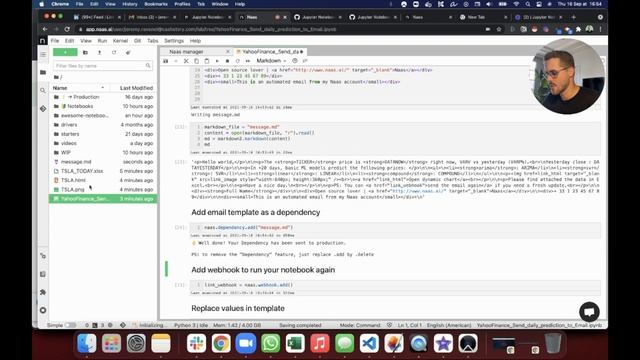Restart kernel and run all cells
640x360 pixels.
pyautogui.click(x=248, y=61)
